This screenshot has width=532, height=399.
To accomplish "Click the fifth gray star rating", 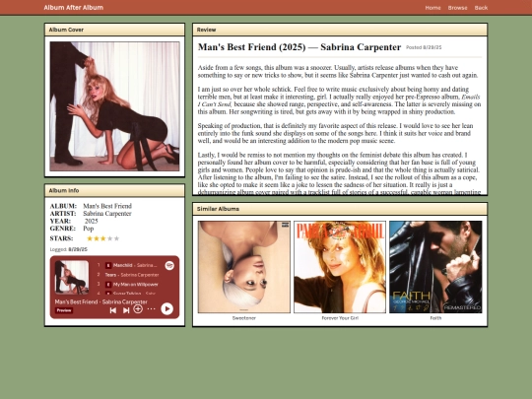I will (x=116, y=238).
